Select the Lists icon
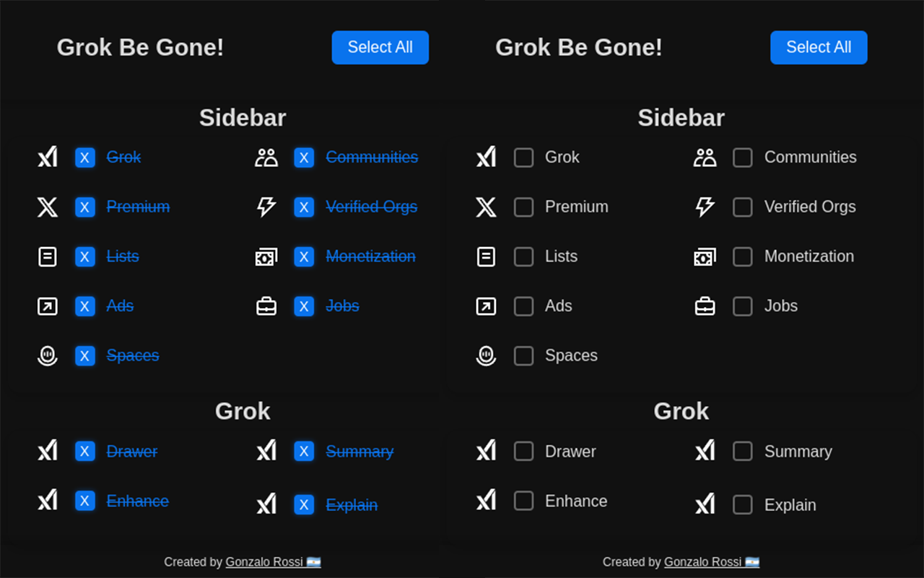The image size is (924, 578). click(x=47, y=256)
